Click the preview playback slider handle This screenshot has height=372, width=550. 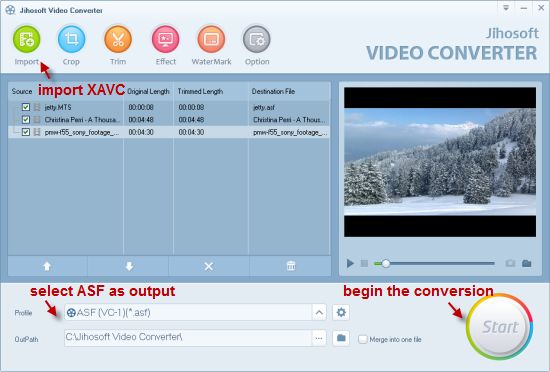pyautogui.click(x=385, y=263)
